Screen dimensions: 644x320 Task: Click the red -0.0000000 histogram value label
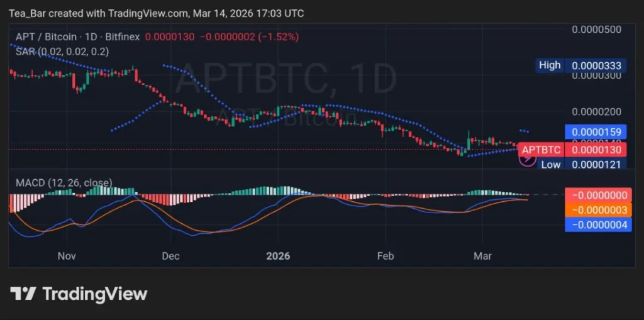coord(597,195)
